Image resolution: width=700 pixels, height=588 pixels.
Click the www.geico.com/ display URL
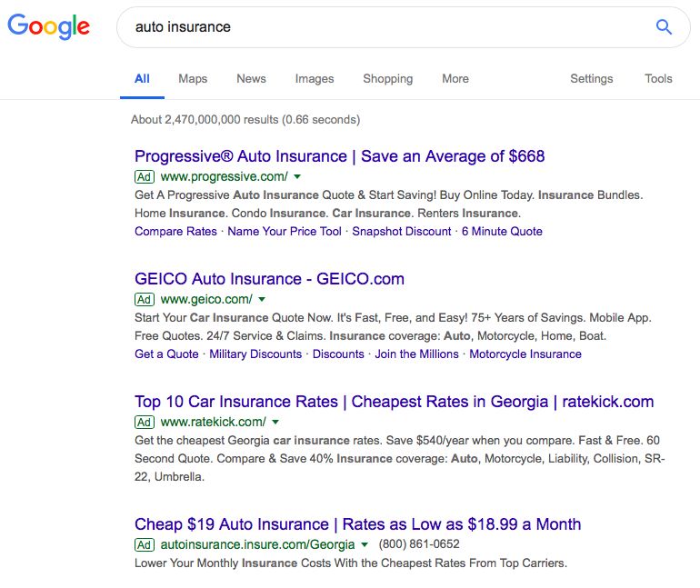206,299
